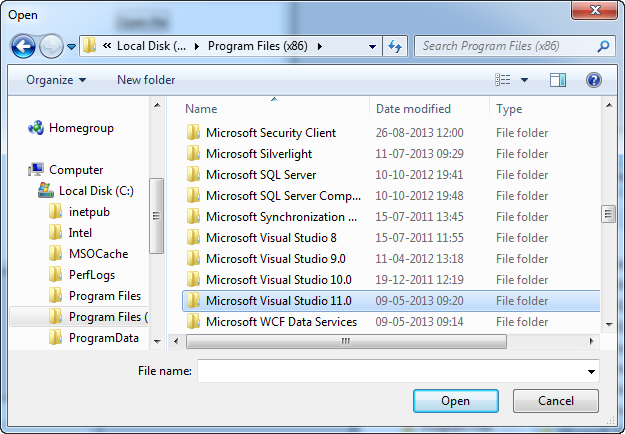Click the Back navigation arrow button
The width and height of the screenshot is (625, 434).
click(x=23, y=46)
